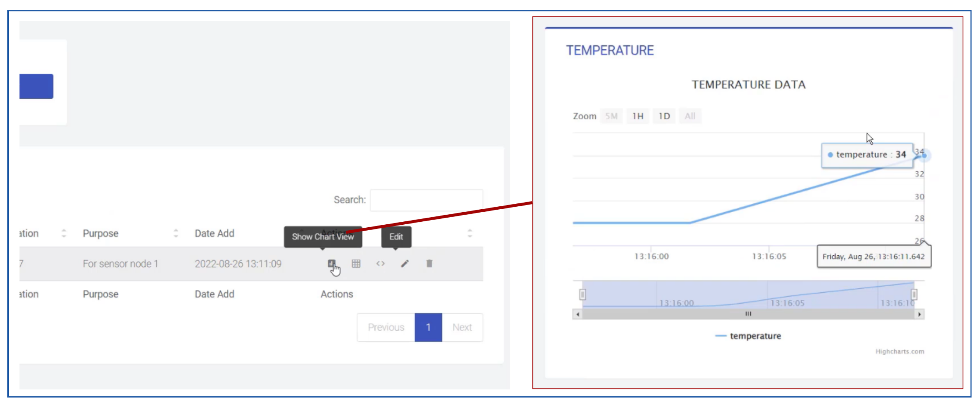Click the temperature data point marker at 34
980x410 pixels.
(924, 155)
